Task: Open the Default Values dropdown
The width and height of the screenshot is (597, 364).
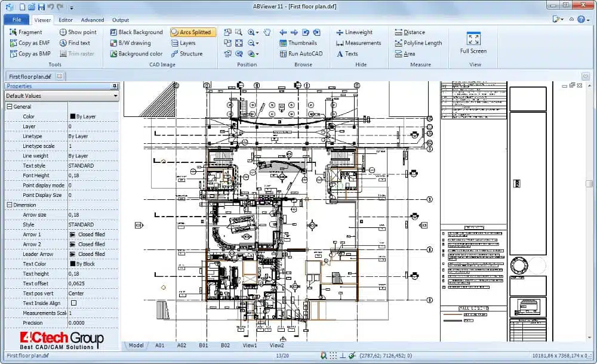Action: (61, 95)
